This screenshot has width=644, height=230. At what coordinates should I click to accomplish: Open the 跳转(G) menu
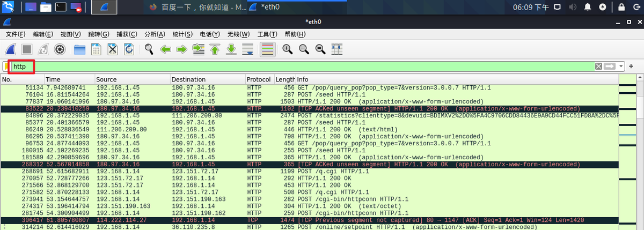[99, 34]
